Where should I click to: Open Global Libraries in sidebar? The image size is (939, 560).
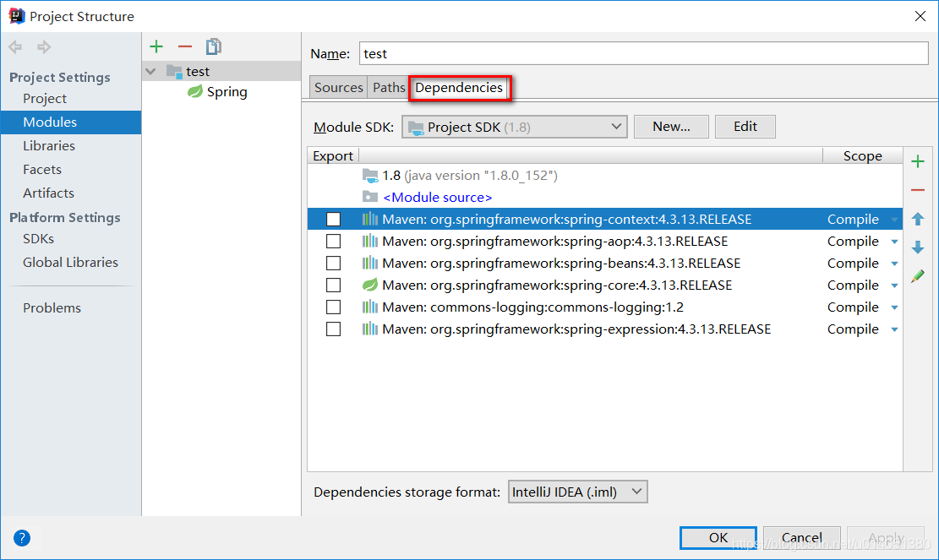71,262
